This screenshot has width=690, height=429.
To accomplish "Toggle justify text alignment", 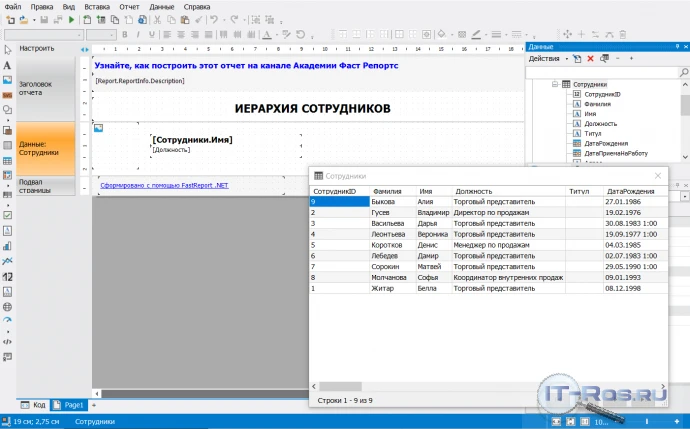I will (x=209, y=34).
